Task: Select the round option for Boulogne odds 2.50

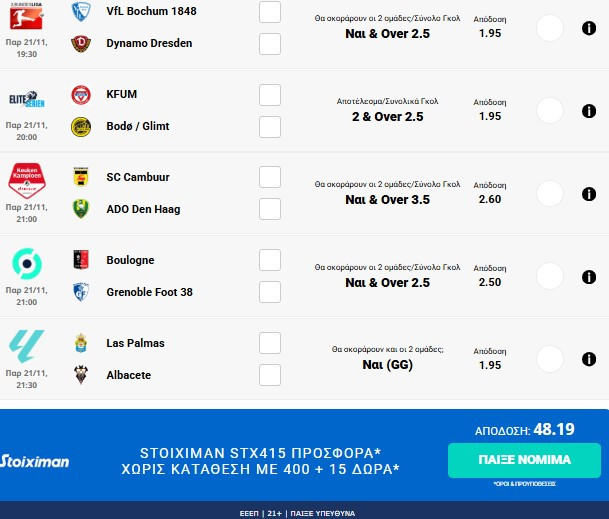Action: click(x=550, y=276)
